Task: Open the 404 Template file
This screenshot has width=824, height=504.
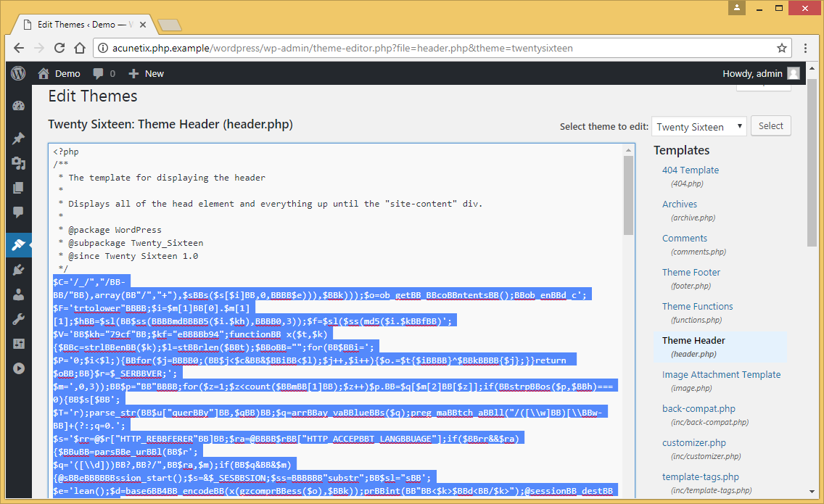Action: tap(690, 170)
